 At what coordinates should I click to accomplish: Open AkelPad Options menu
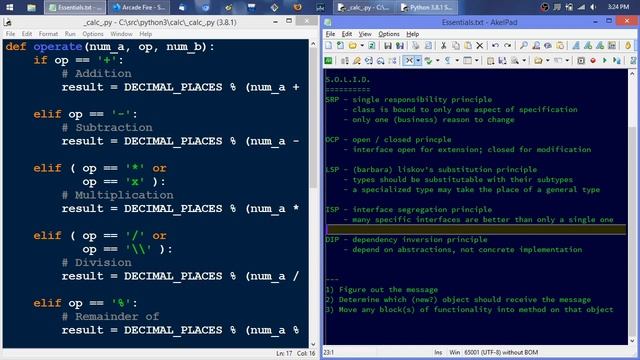389,34
